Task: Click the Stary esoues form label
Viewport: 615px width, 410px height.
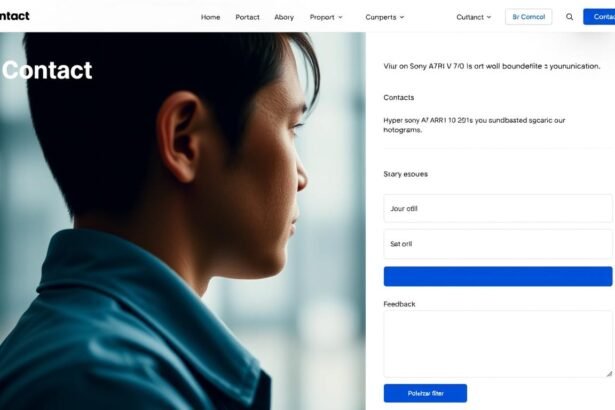Action: [x=405, y=174]
